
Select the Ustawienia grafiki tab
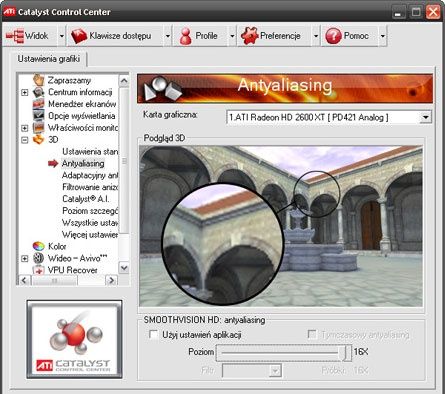click(49, 59)
